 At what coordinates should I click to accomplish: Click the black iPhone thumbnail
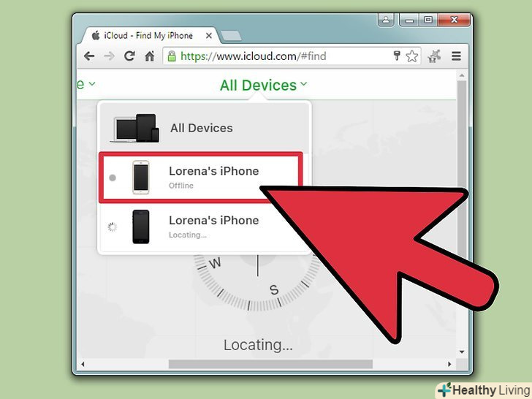tap(141, 227)
